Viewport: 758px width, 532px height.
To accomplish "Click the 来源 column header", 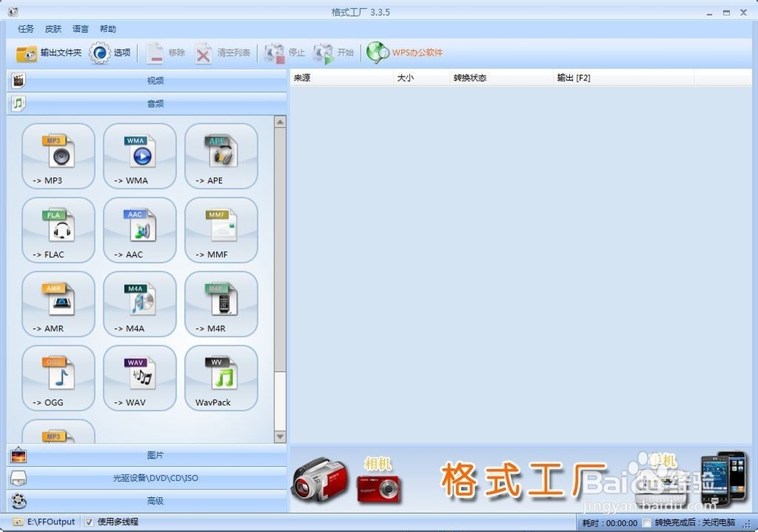I will (x=342, y=78).
